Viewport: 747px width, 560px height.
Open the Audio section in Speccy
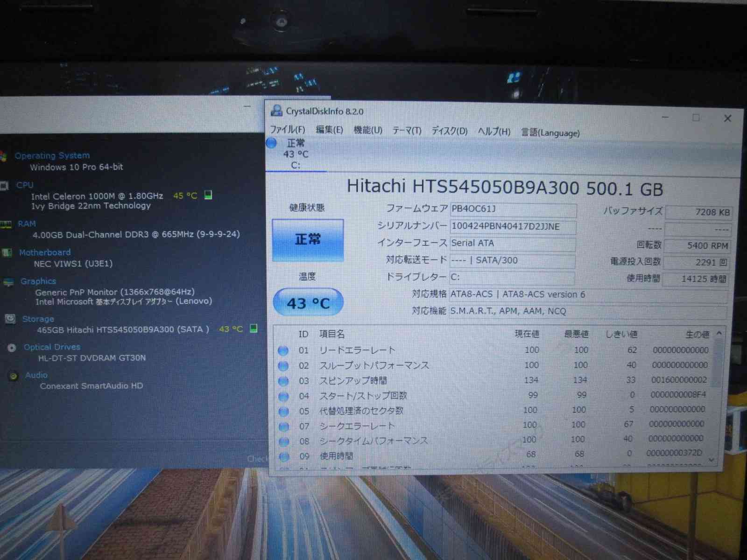(36, 375)
